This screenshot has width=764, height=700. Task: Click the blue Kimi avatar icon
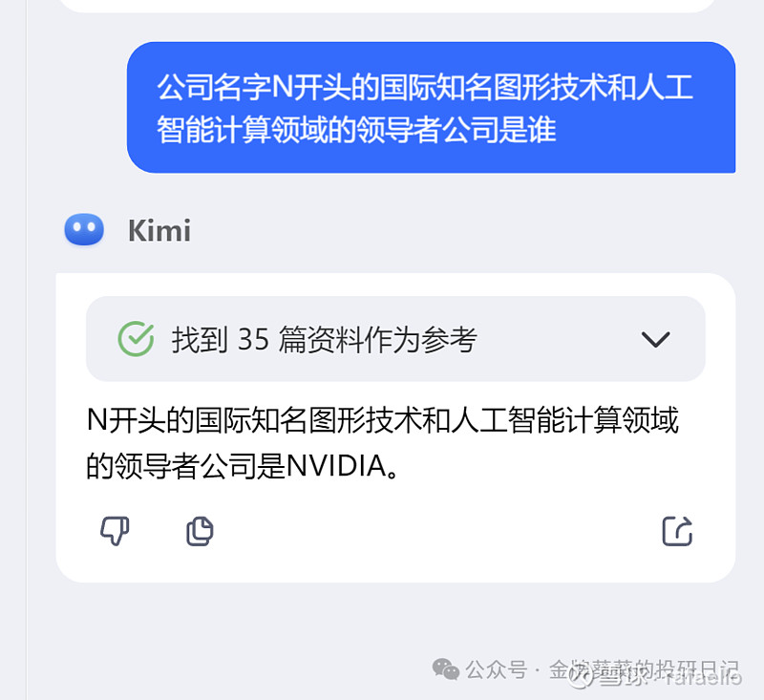tap(84, 229)
